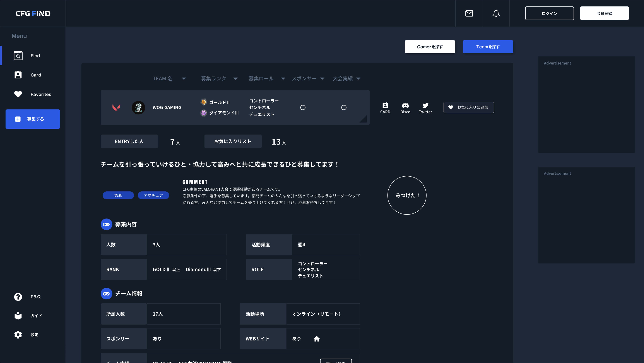Click the WEBサイト home icon

pyautogui.click(x=317, y=339)
